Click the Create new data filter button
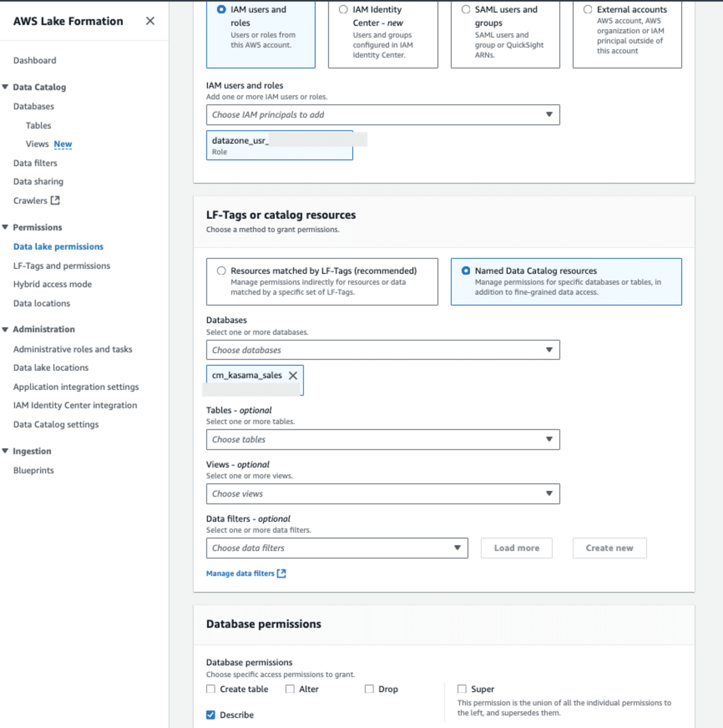Screen dimensions: 723x728 coord(610,547)
